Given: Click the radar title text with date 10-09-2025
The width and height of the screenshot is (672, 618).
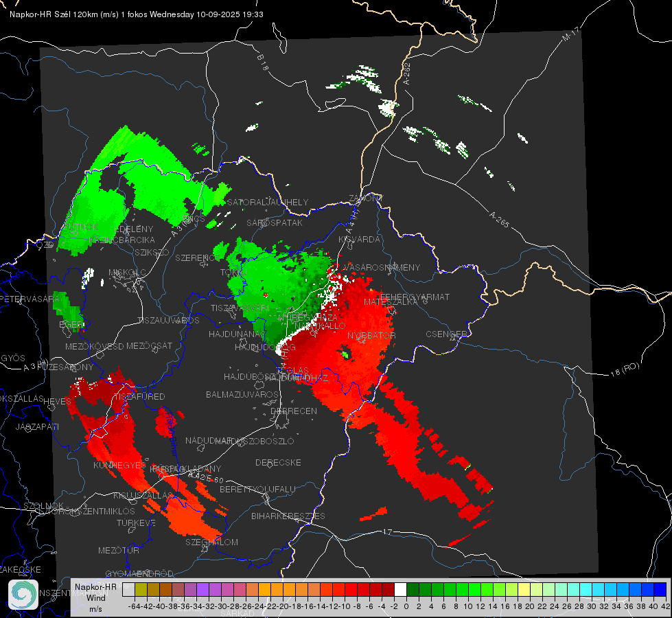Looking at the screenshot, I should 137,14.
